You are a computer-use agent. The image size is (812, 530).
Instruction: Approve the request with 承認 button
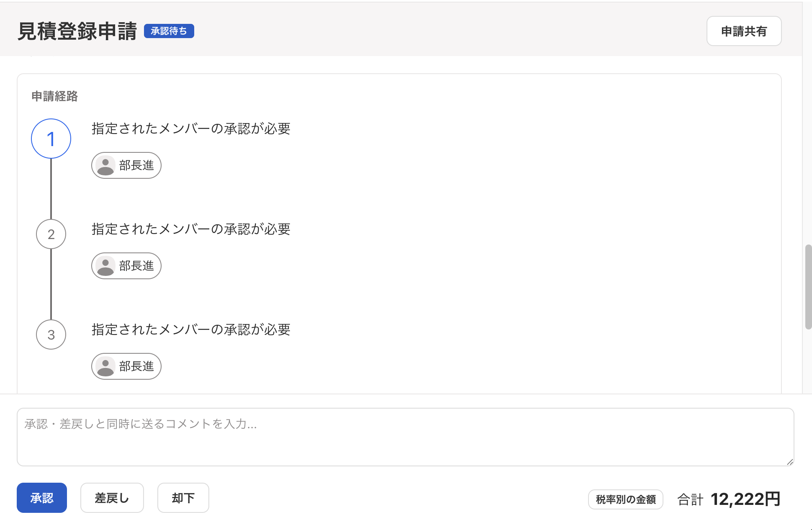(x=42, y=498)
